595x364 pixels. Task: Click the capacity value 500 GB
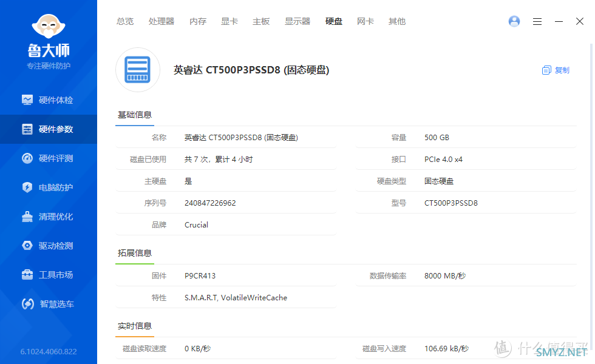click(x=437, y=137)
